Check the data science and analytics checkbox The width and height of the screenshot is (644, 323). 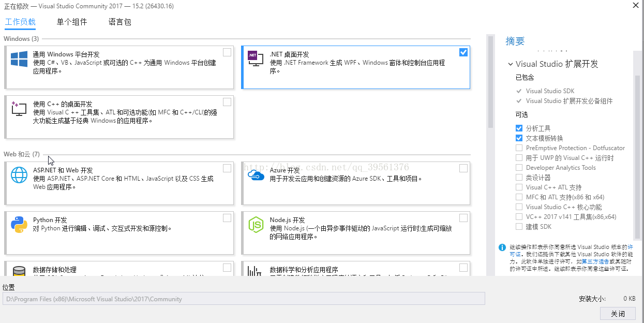coord(463,268)
